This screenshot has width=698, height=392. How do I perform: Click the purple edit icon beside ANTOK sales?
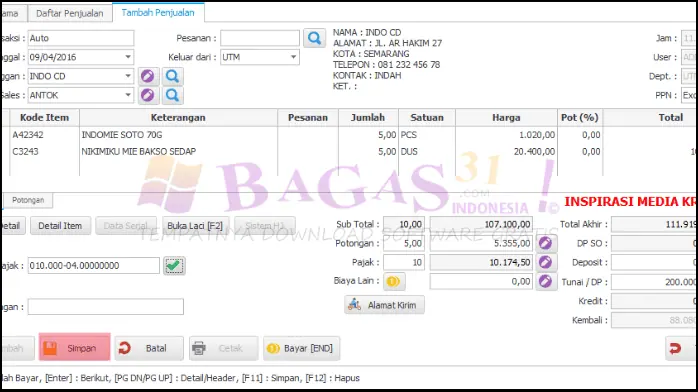pyautogui.click(x=148, y=95)
